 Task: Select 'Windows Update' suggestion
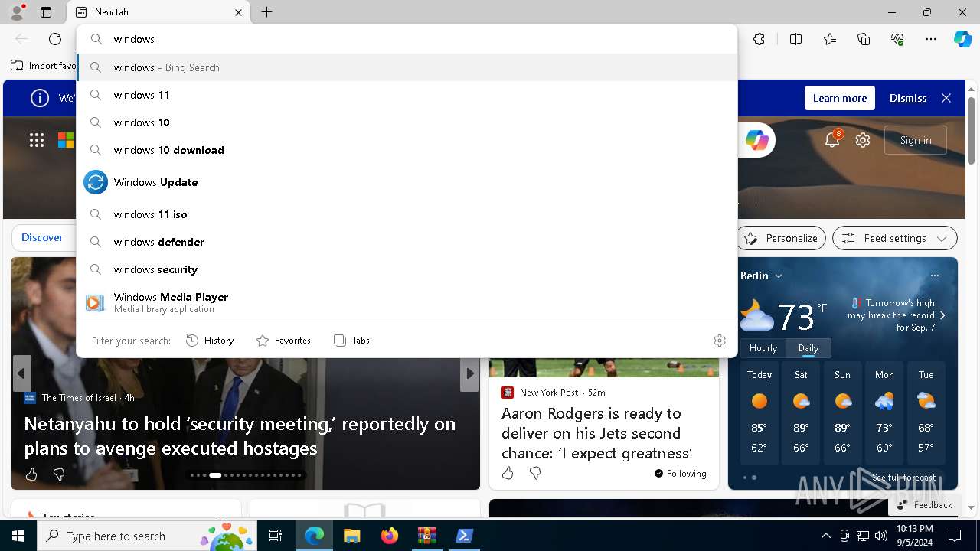(407, 182)
